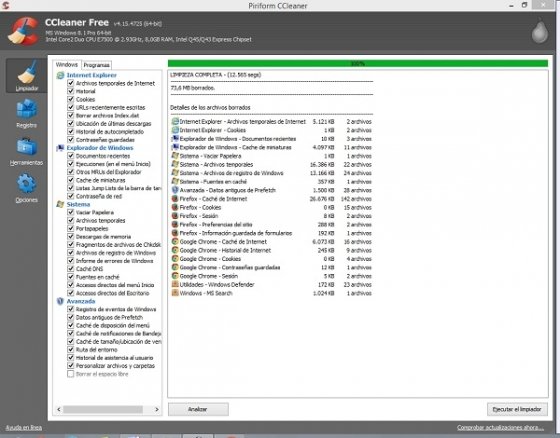Toggle Contraseña de red checkbox

point(71,196)
